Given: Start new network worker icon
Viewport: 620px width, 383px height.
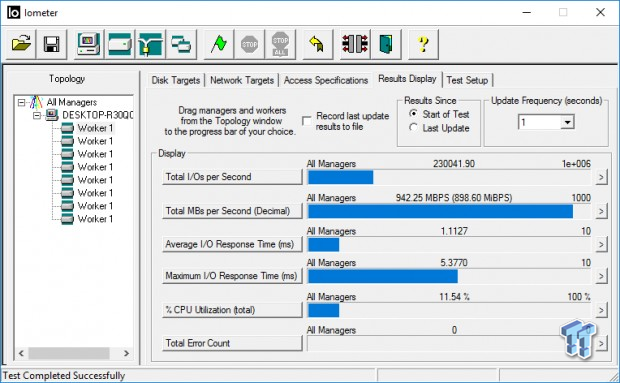Looking at the screenshot, I should point(150,44).
